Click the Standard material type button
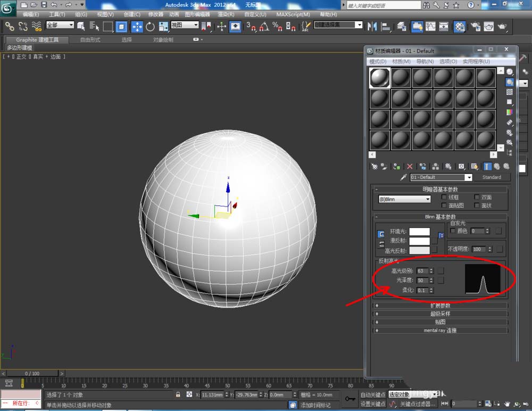 [x=492, y=177]
